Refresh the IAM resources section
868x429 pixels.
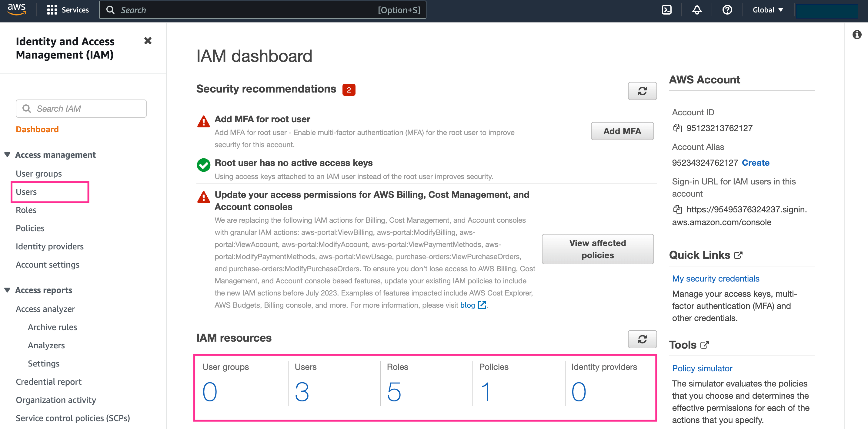642,339
